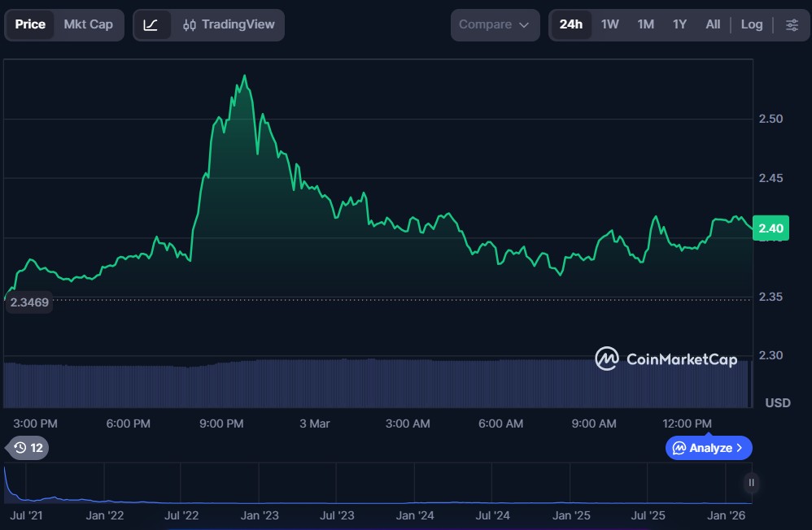Click the history clock icon badge
812x530 pixels.
point(28,447)
